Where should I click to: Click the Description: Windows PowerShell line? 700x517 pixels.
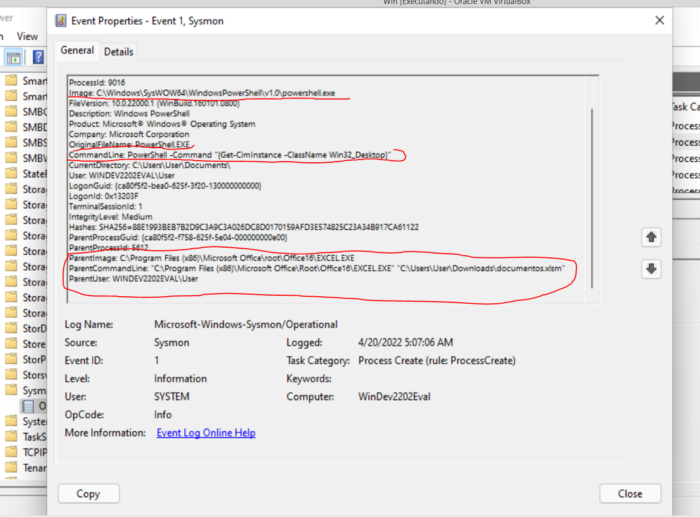point(129,113)
